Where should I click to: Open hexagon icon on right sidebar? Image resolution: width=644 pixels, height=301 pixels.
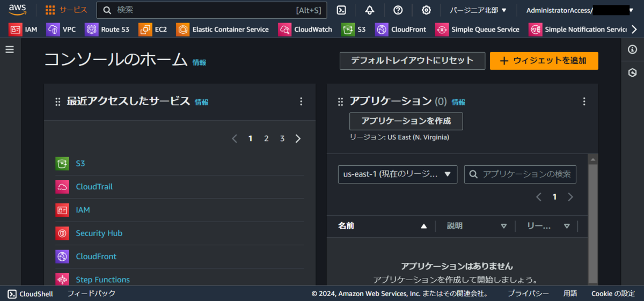(x=632, y=73)
